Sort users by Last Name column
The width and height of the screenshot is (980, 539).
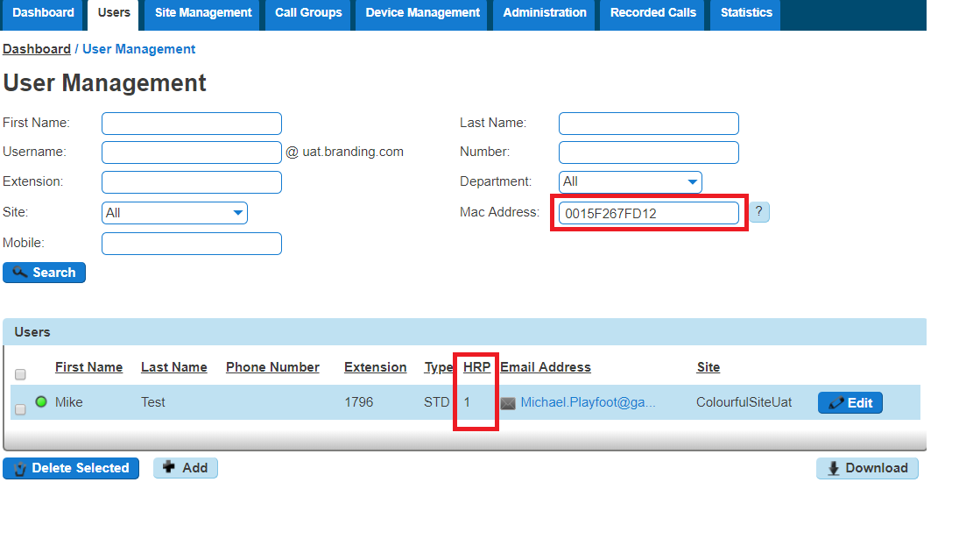[173, 367]
